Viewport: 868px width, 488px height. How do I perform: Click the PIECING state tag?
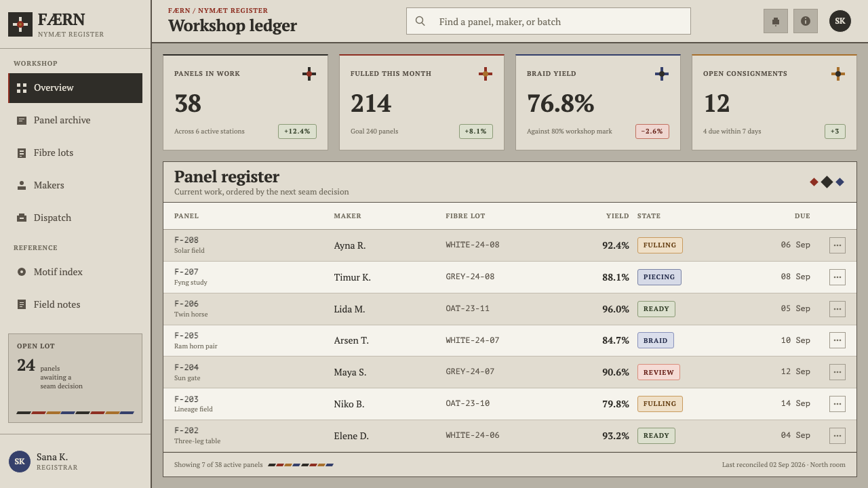click(x=659, y=277)
